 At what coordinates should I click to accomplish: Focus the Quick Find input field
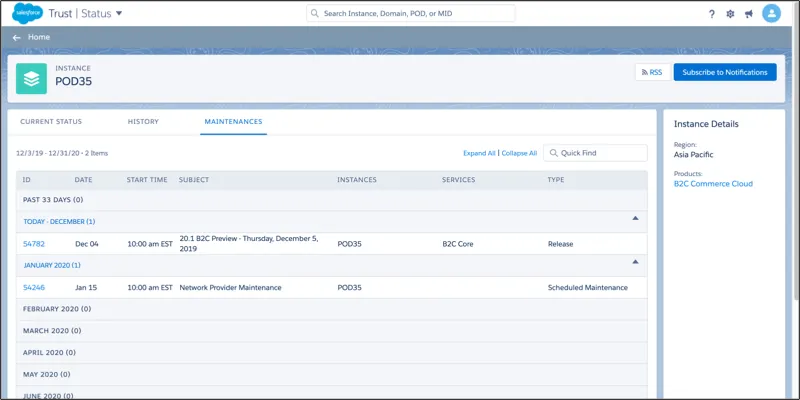(595, 153)
